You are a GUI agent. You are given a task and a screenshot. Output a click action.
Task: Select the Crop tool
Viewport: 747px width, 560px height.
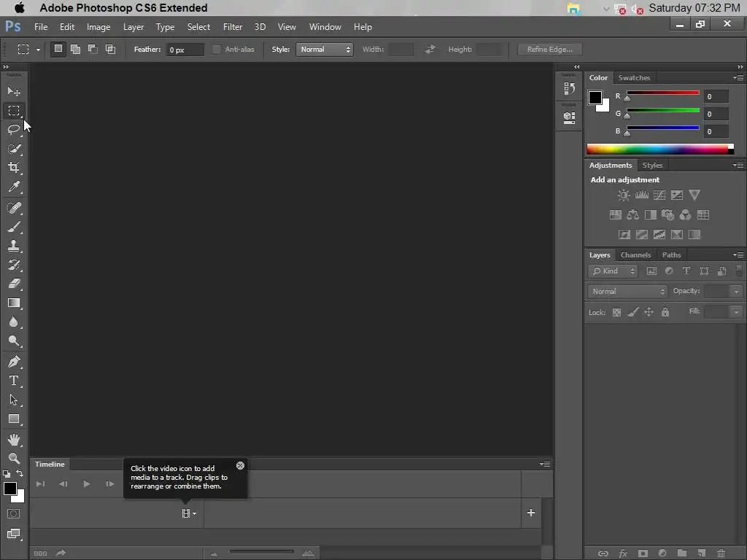14,167
